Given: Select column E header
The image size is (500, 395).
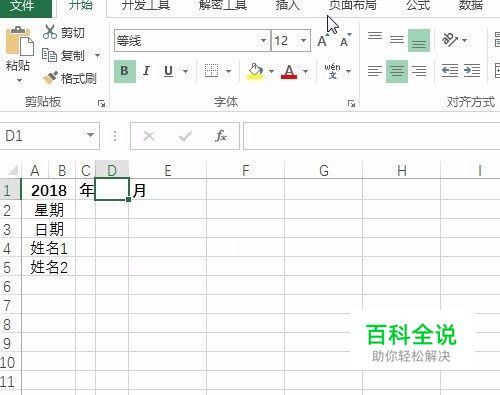Looking at the screenshot, I should pos(168,170).
